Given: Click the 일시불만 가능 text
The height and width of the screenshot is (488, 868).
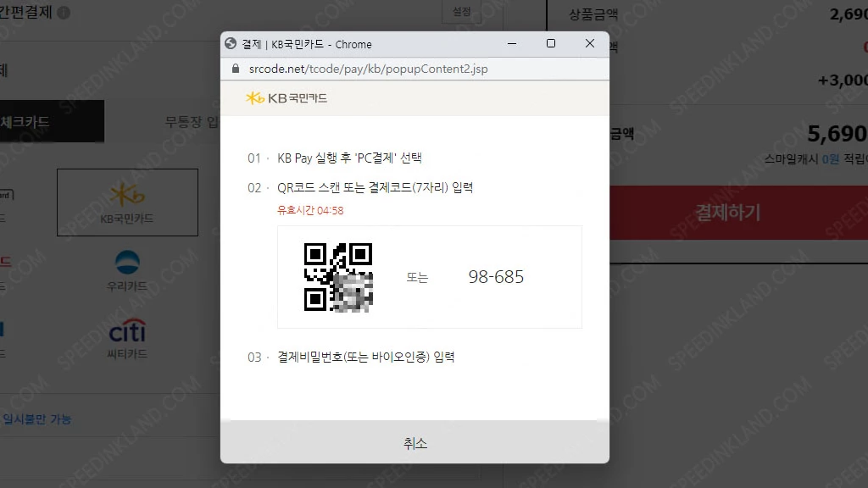Looking at the screenshot, I should [x=37, y=419].
